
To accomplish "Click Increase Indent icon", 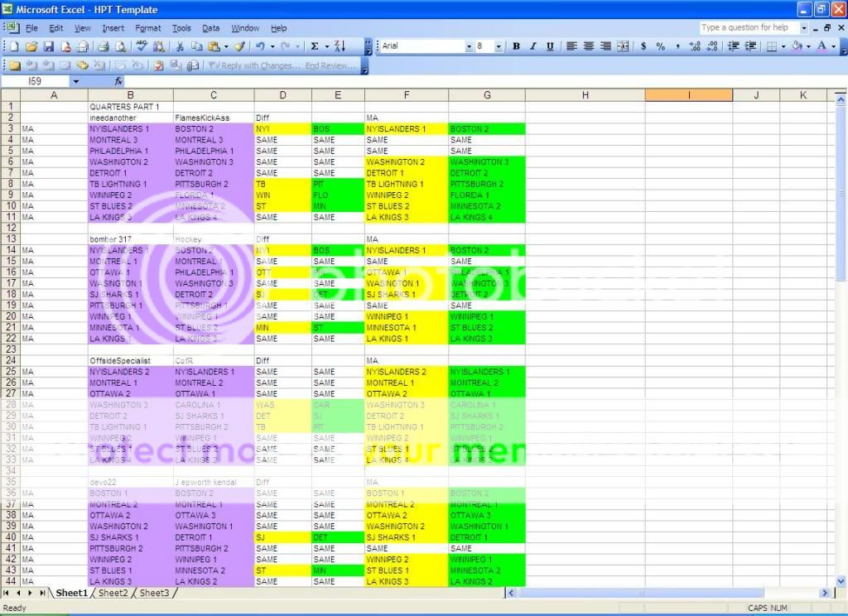I will click(750, 46).
